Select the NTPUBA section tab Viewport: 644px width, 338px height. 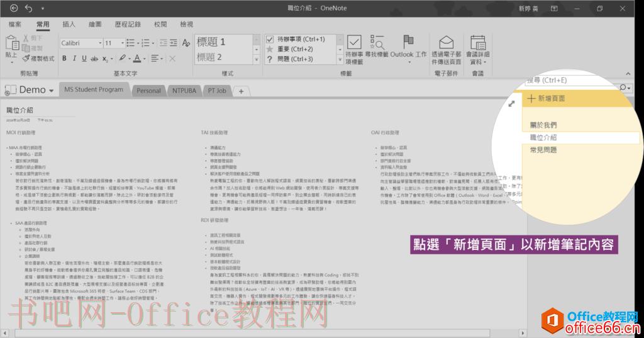pos(184,91)
